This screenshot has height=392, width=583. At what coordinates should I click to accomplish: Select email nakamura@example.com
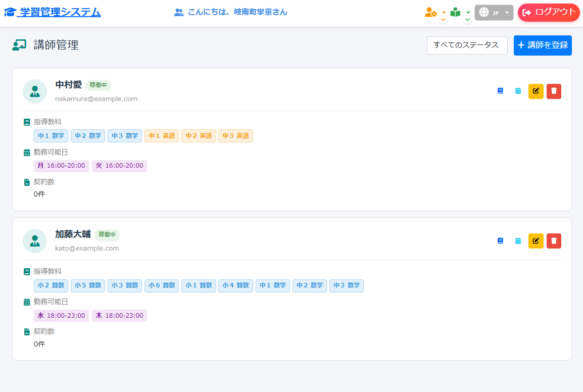pos(96,99)
